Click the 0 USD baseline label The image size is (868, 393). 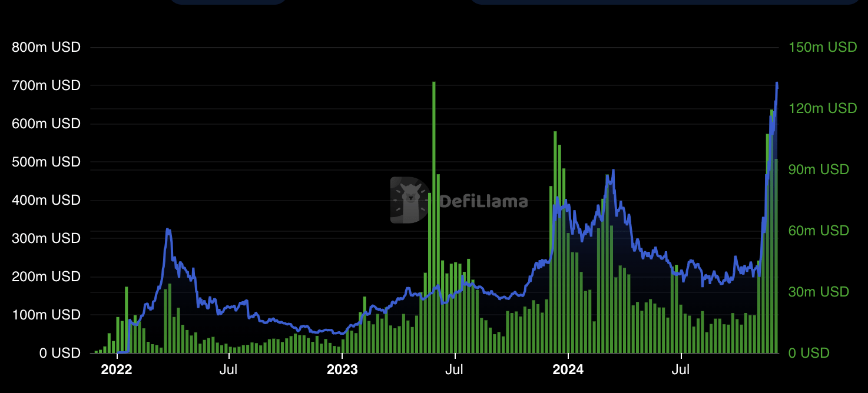[x=59, y=353]
